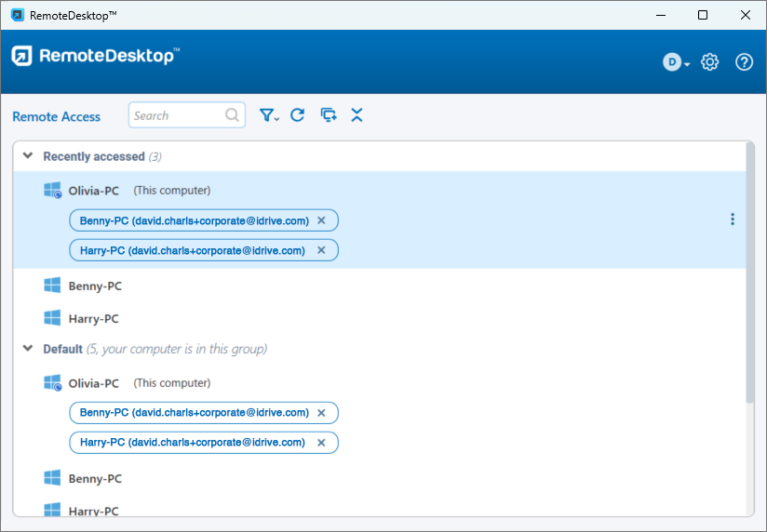Collapse the Default group
Viewport: 767px width, 532px height.
tap(28, 349)
